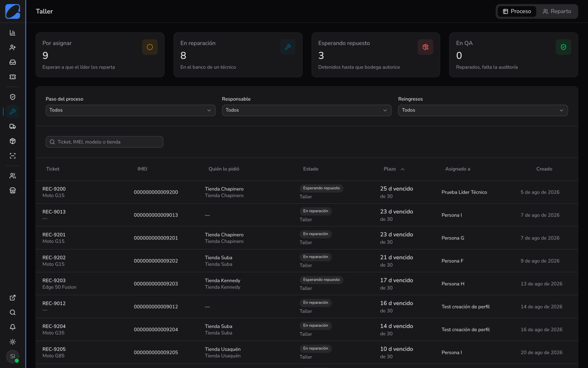This screenshot has width=588, height=368.
Task: Open the SI user avatar
Action: (x=12, y=356)
